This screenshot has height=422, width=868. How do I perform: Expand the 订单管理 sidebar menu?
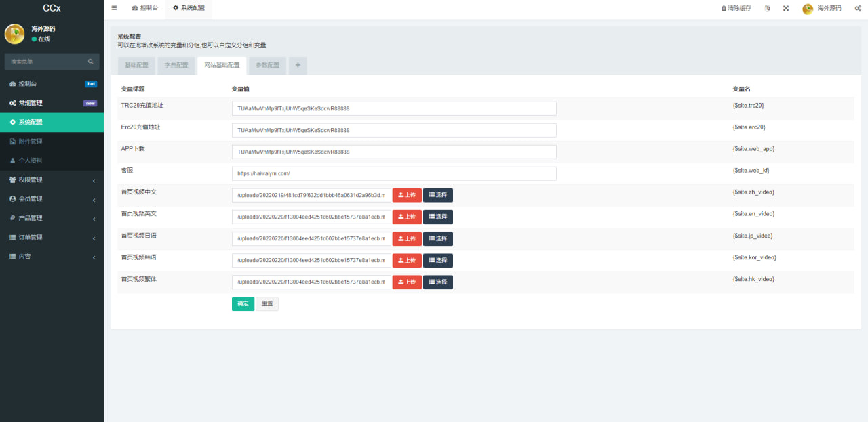[x=52, y=238]
